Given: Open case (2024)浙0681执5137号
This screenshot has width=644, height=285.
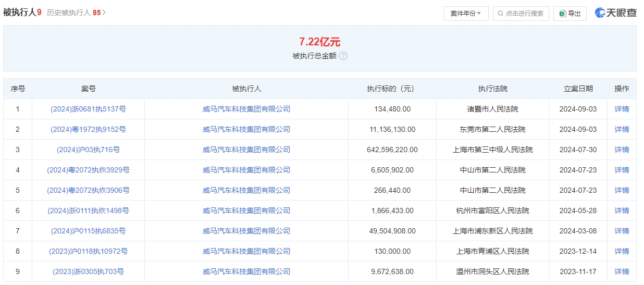Looking at the screenshot, I should tap(88, 109).
